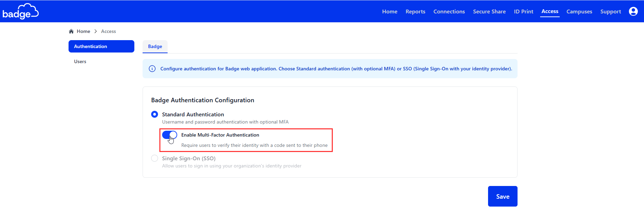644x210 pixels.
Task: Click the Badge Authentication Configuration heading
Action: point(203,100)
